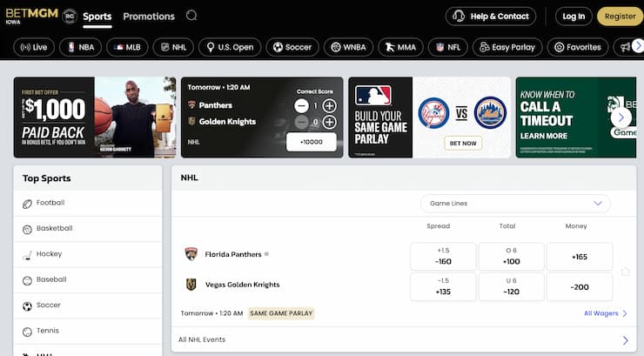Select the NBA pill
The height and width of the screenshot is (356, 644).
point(80,47)
